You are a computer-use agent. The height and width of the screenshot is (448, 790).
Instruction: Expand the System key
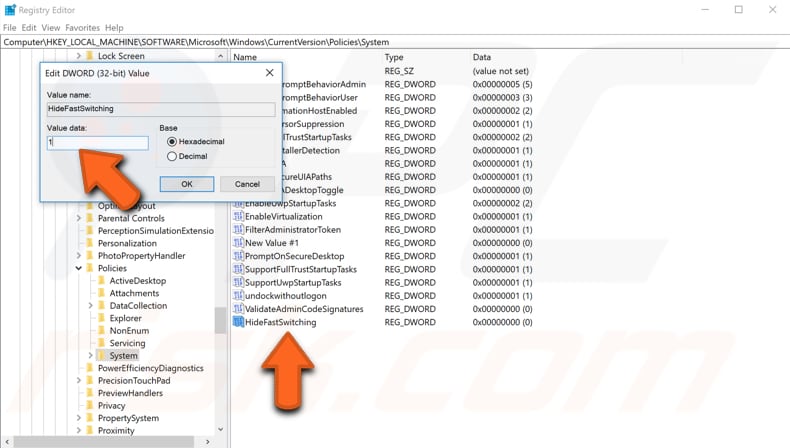pos(90,355)
